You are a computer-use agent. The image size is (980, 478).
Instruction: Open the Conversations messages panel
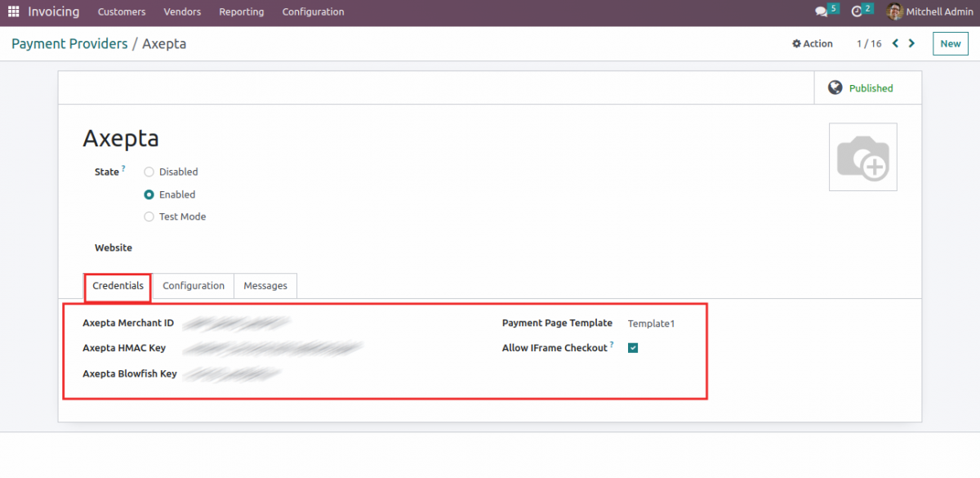tap(822, 11)
